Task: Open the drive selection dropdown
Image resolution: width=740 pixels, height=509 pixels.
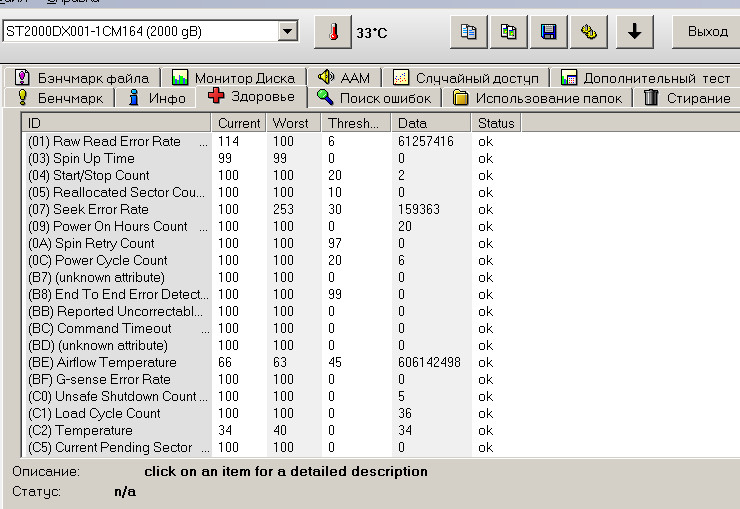Action: coord(288,32)
